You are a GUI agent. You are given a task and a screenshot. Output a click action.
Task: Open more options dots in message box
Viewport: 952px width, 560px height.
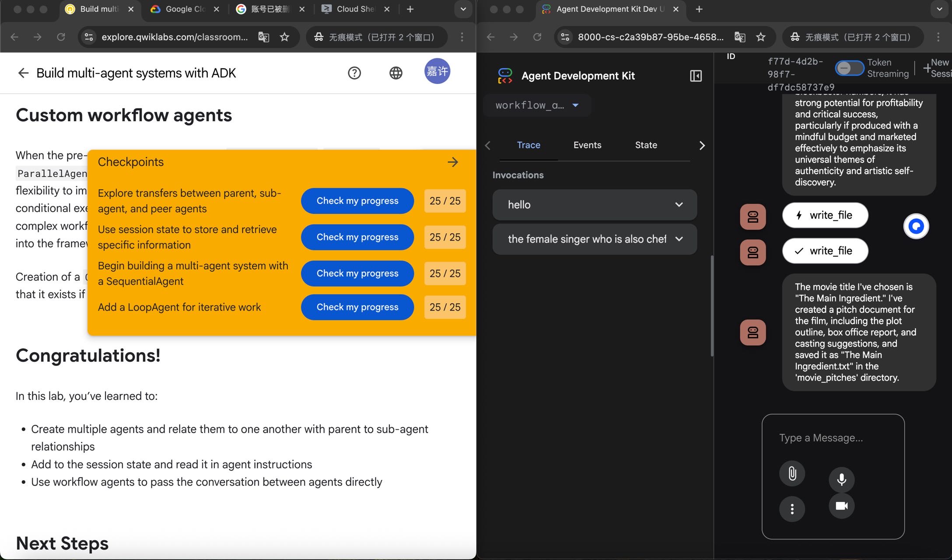[x=792, y=509]
